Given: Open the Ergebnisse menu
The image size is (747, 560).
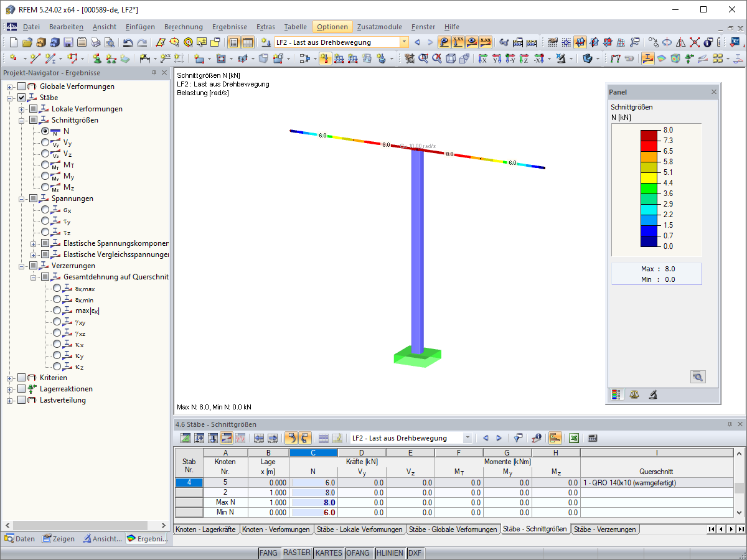Looking at the screenshot, I should [230, 27].
